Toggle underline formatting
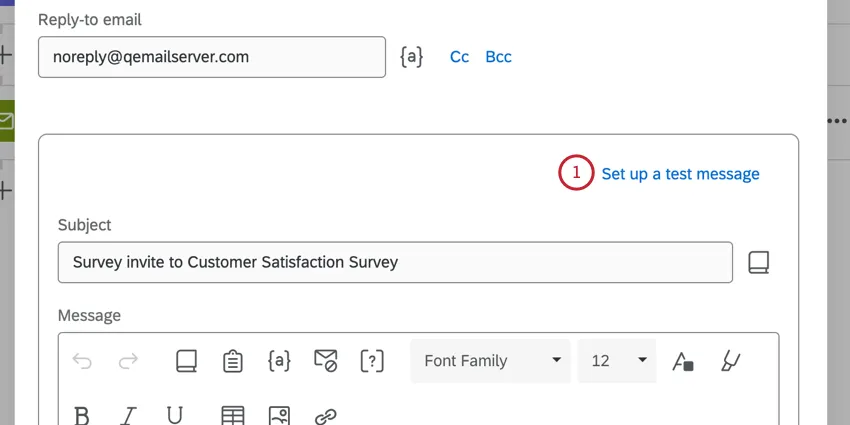The image size is (850, 425). pyautogui.click(x=175, y=416)
